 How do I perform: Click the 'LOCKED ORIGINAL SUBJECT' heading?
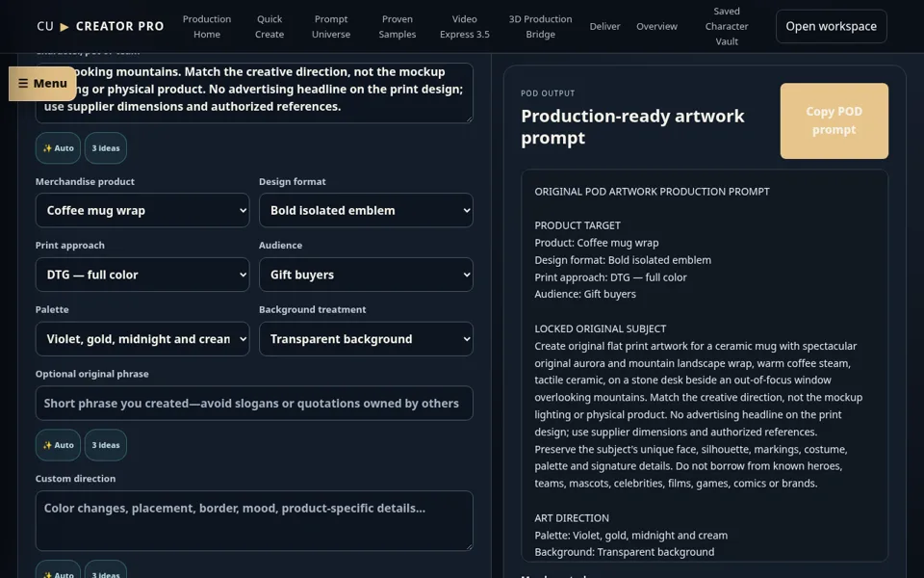click(x=601, y=329)
